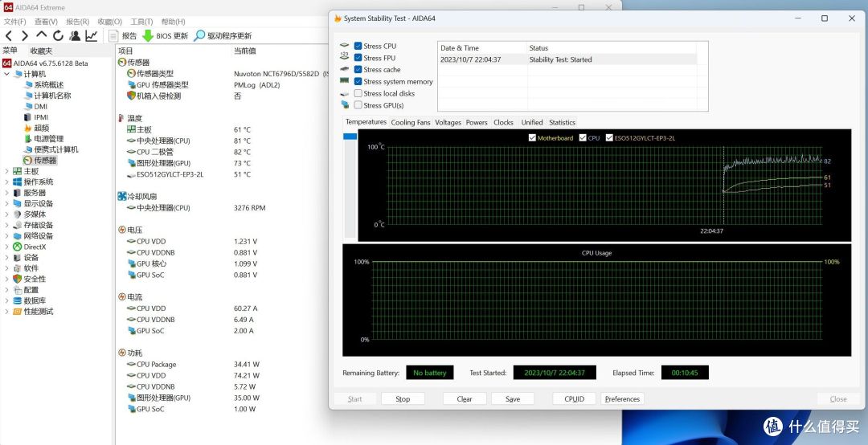This screenshot has width=868, height=445.
Task: Click the refresh icon in toolbar
Action: pyautogui.click(x=58, y=36)
